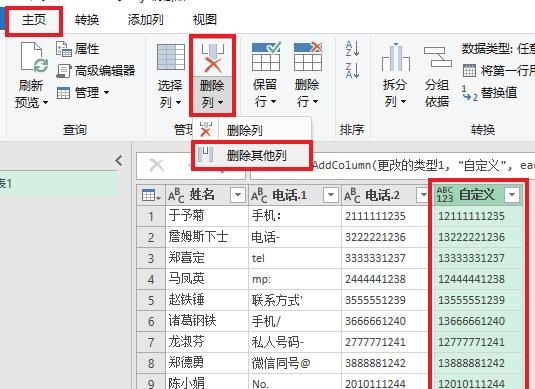Open the 电话.1 column filter dropdown
This screenshot has height=389, width=535.
coord(331,195)
